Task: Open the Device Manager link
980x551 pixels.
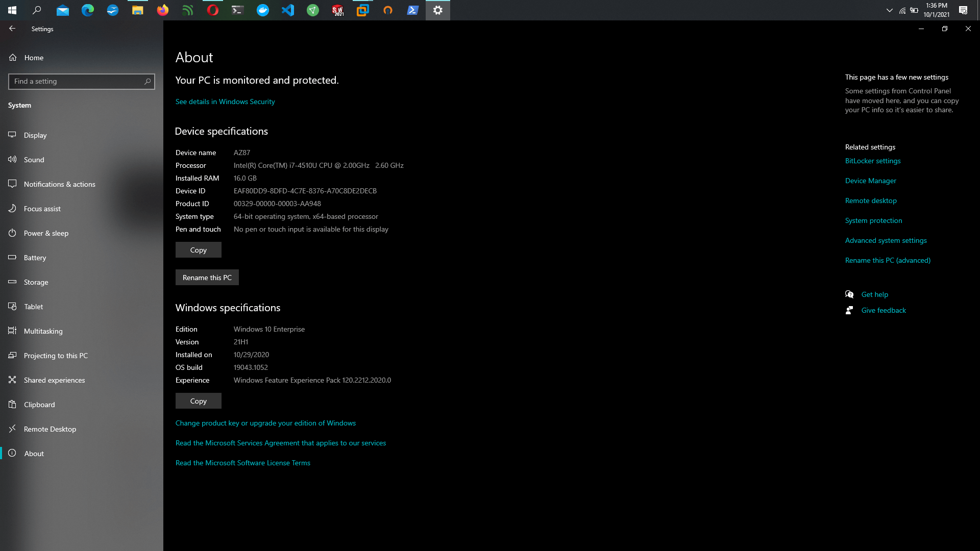Action: (870, 181)
